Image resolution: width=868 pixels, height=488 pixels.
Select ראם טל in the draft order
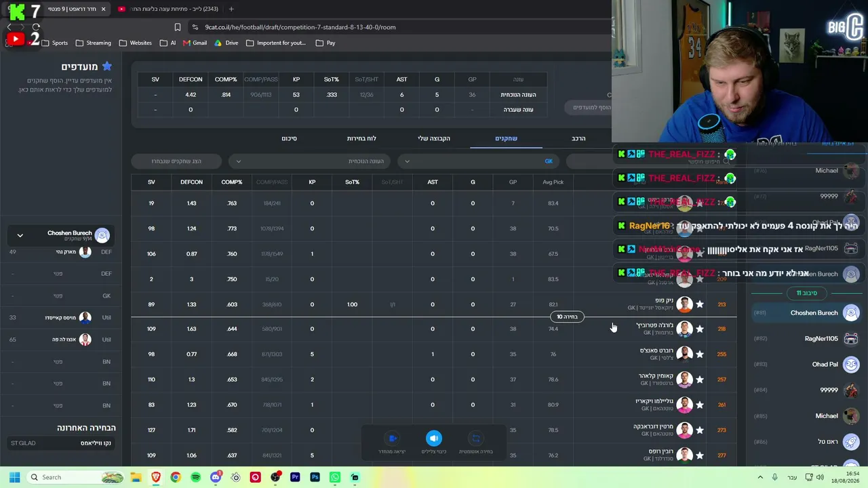(807, 441)
